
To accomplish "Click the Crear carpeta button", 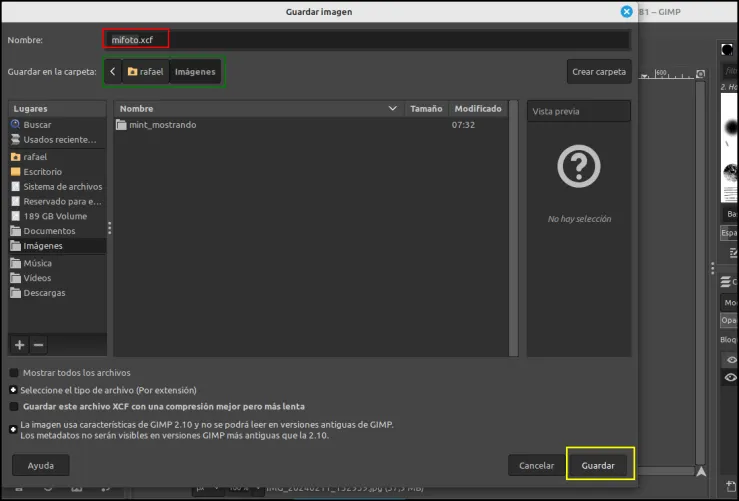I will point(599,72).
